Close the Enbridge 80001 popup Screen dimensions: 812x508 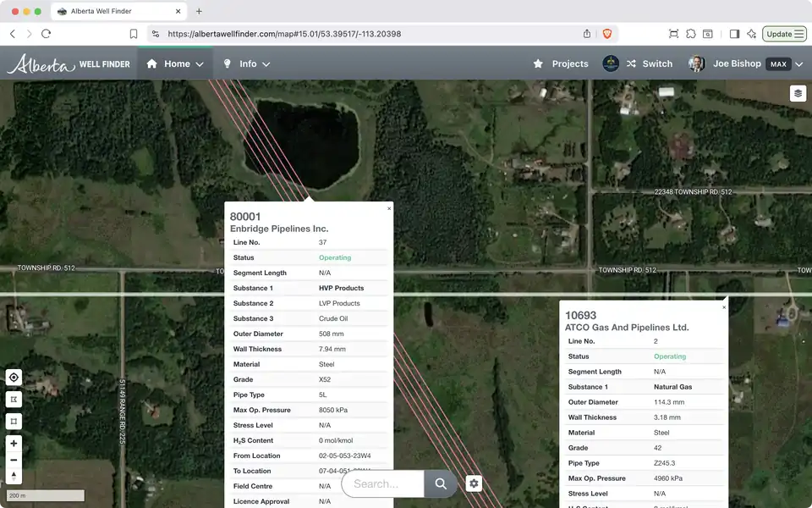pyautogui.click(x=389, y=208)
